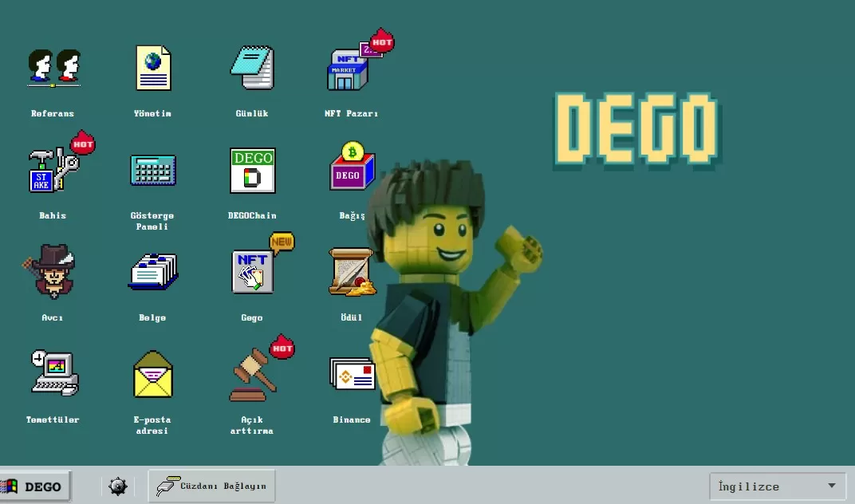This screenshot has height=504, width=855.
Task: Open the Referans desktop icon
Action: coord(53,68)
